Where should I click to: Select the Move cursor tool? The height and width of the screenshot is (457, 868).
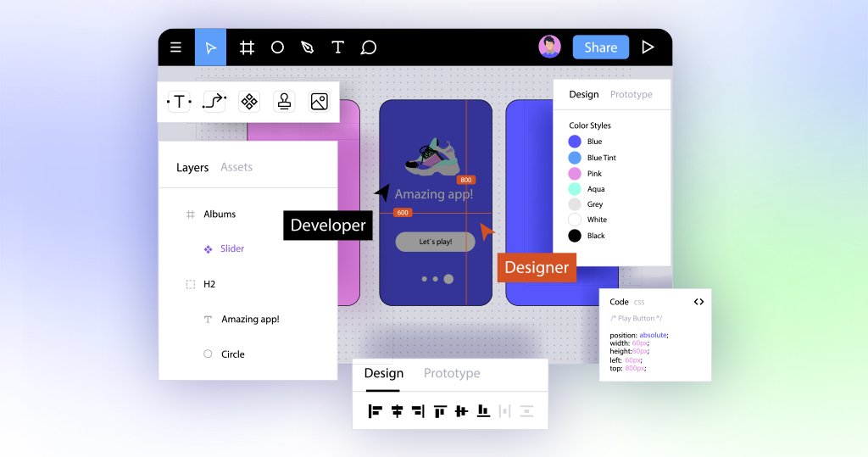211,47
